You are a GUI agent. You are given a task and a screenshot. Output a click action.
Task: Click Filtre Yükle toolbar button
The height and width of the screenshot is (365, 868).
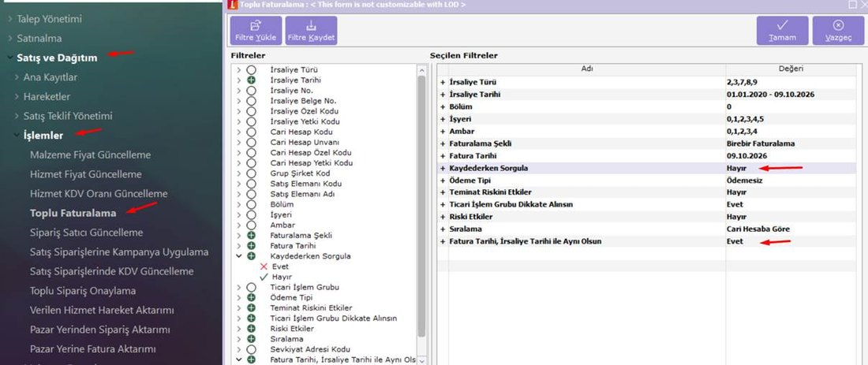tap(256, 31)
